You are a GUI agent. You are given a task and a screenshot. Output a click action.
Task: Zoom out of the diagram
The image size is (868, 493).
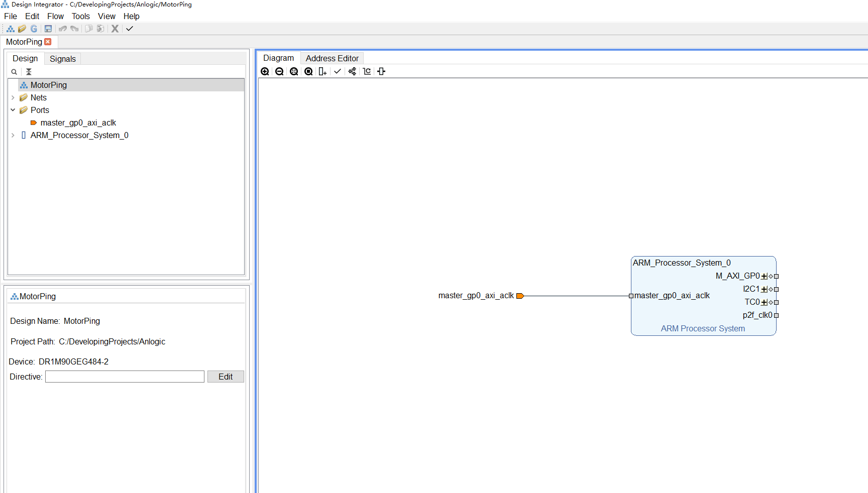(x=279, y=71)
